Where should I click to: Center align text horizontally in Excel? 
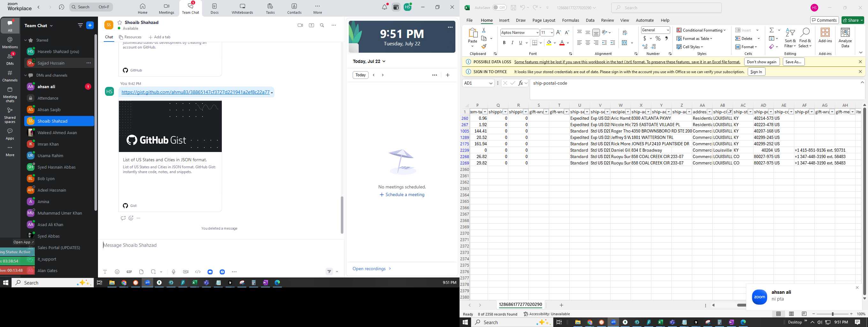coord(587,43)
